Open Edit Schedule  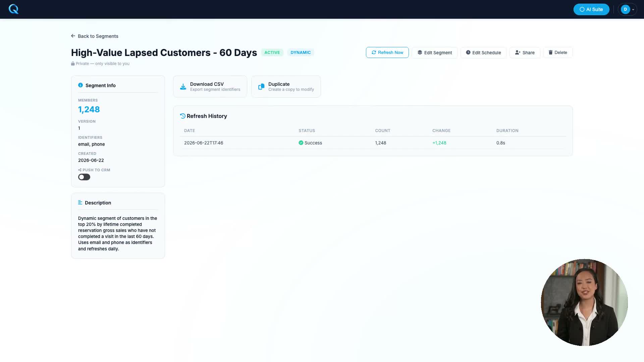tap(483, 53)
